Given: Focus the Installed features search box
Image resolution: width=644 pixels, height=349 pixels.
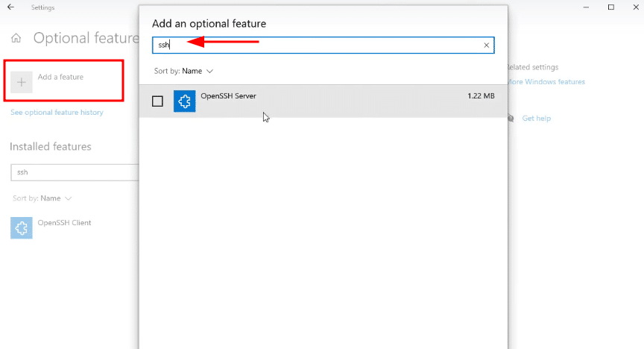Looking at the screenshot, I should pos(75,172).
